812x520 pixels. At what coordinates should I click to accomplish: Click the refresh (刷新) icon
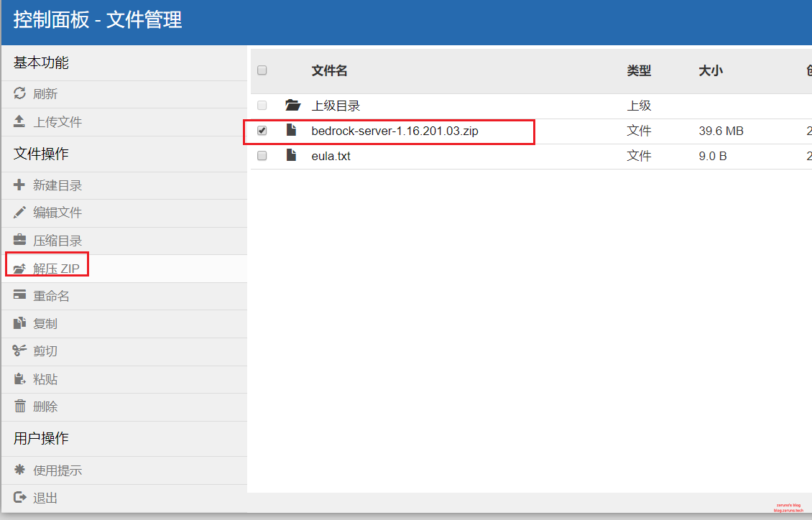[x=19, y=93]
